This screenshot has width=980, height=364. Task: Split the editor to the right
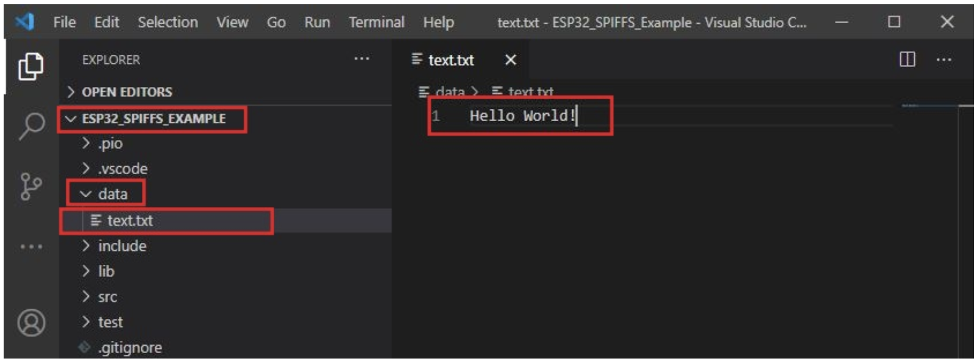pyautogui.click(x=907, y=59)
